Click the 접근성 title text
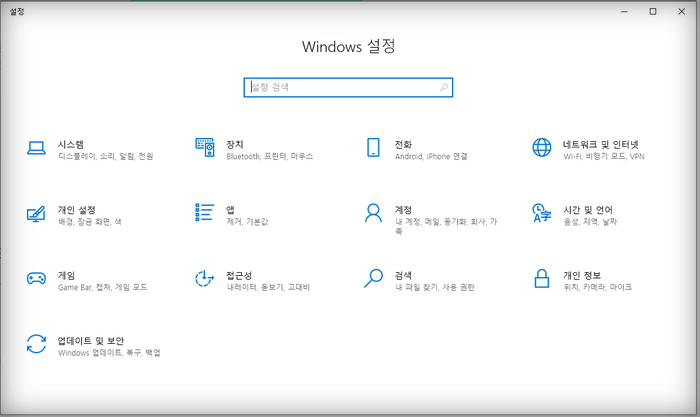Image resolution: width=700 pixels, height=417 pixels. coord(239,275)
